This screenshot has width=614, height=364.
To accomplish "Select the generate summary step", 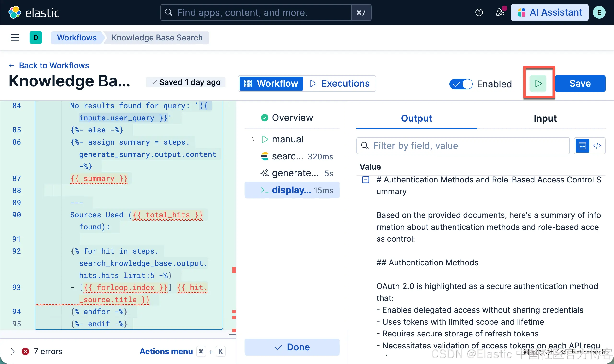I will 295,173.
